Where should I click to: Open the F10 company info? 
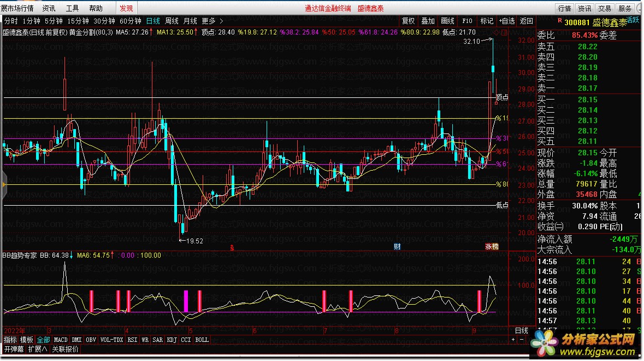468,21
